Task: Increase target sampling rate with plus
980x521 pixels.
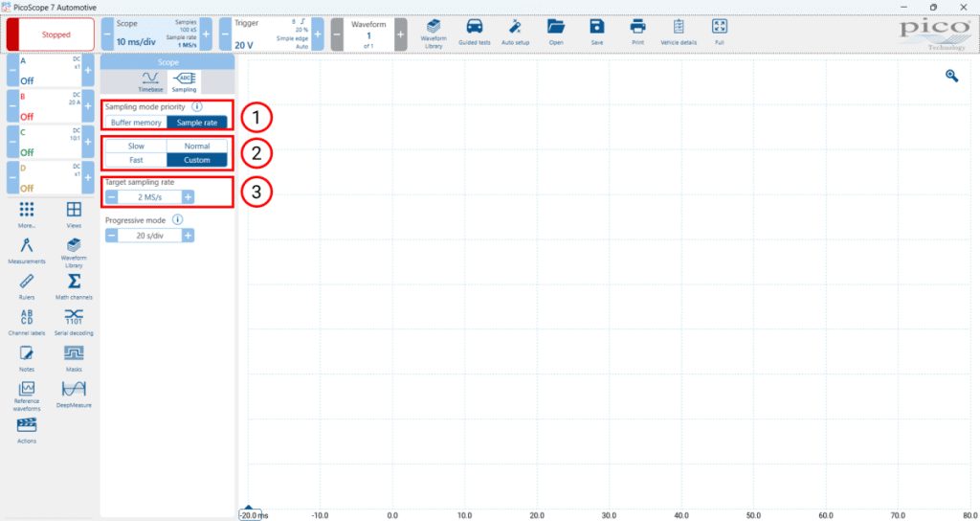Action: coord(188,197)
